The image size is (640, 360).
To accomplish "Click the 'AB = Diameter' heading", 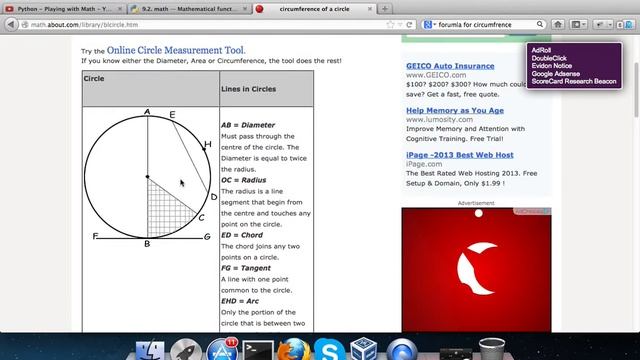I will (x=248, y=125).
